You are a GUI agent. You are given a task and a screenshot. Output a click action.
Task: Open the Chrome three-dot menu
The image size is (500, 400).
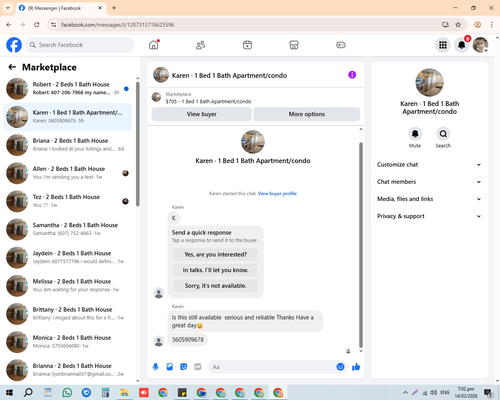point(492,25)
